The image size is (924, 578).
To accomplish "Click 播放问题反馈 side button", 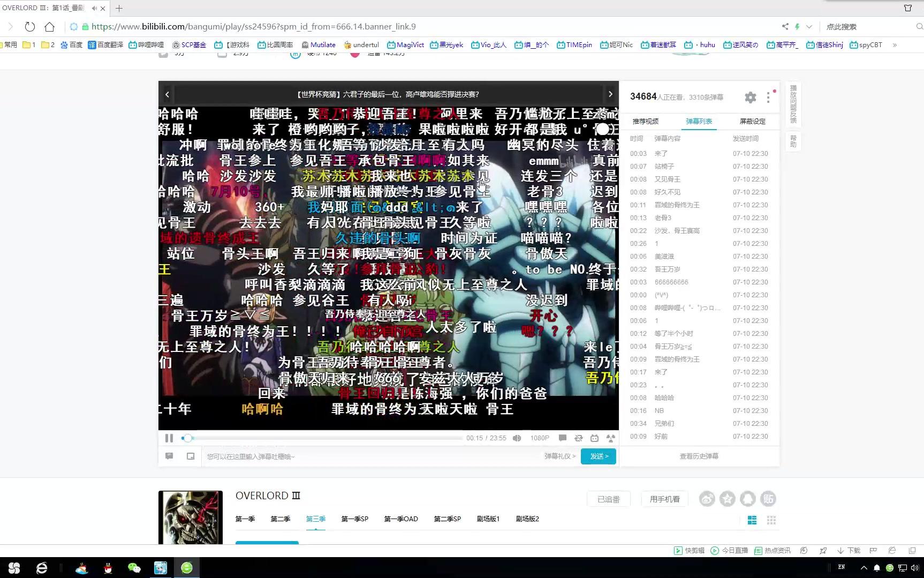I will [793, 104].
